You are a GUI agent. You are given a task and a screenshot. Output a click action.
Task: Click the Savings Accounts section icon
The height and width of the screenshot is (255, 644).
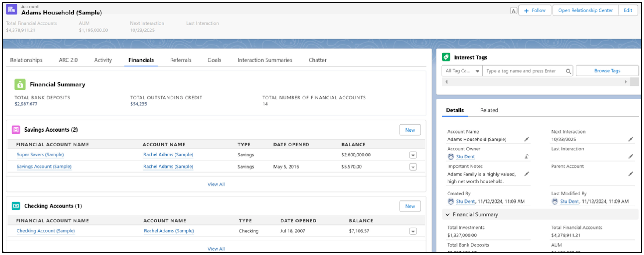(x=16, y=130)
